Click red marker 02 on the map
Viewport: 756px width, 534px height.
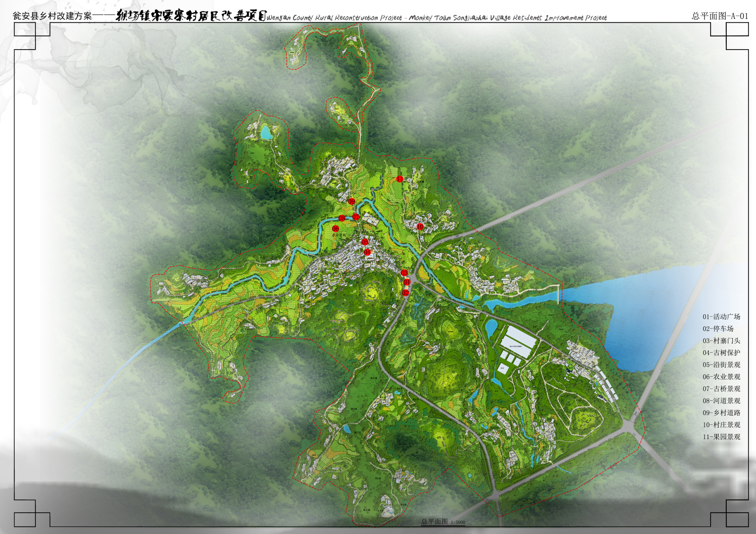405,293
